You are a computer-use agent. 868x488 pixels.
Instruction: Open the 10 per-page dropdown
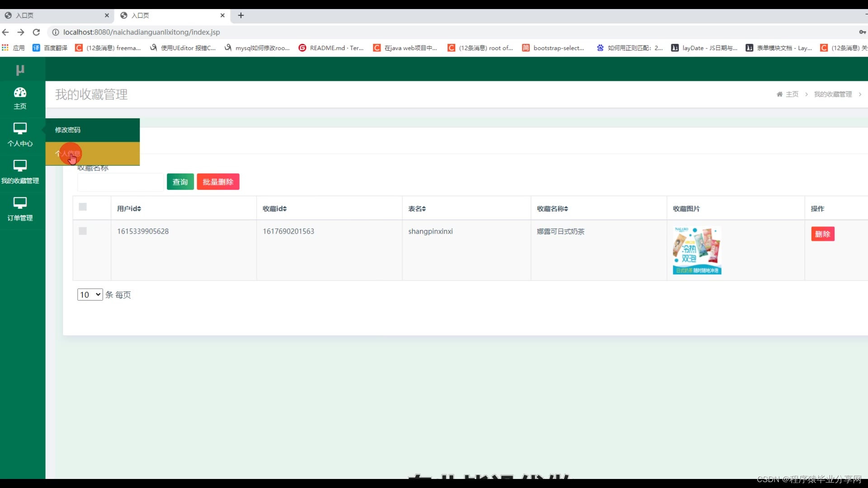tap(90, 295)
